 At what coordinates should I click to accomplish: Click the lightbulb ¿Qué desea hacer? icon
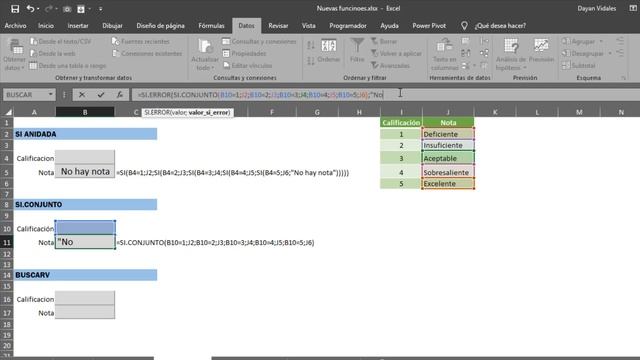(464, 26)
